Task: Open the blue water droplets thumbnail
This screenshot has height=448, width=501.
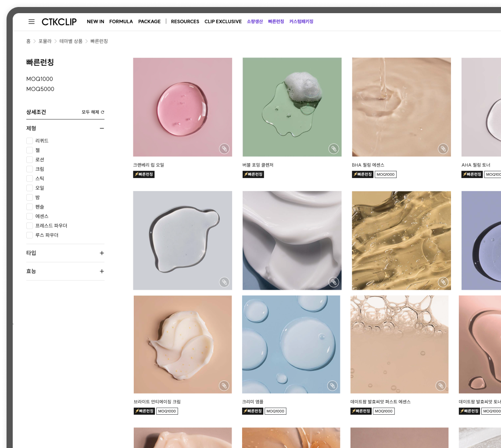Action: pyautogui.click(x=291, y=344)
